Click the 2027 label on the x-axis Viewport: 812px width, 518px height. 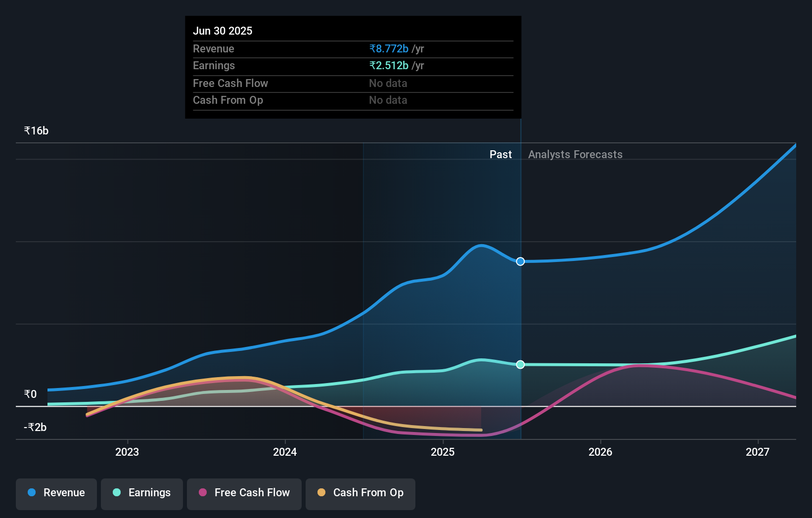(758, 452)
